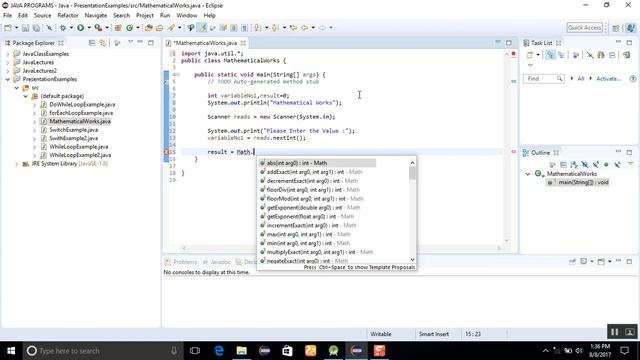640x360 pixels.
Task: Run the program with green Run button
Action: click(80, 28)
